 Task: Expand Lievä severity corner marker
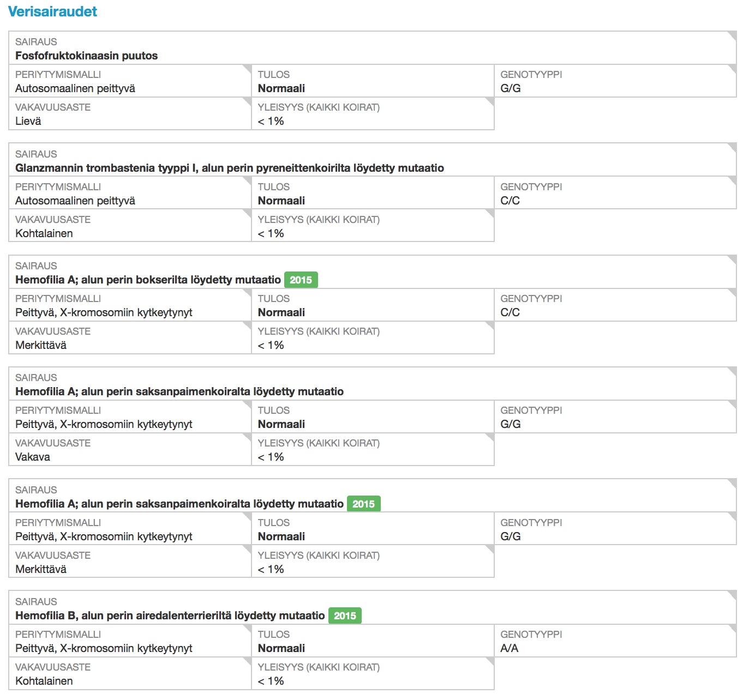[x=247, y=101]
